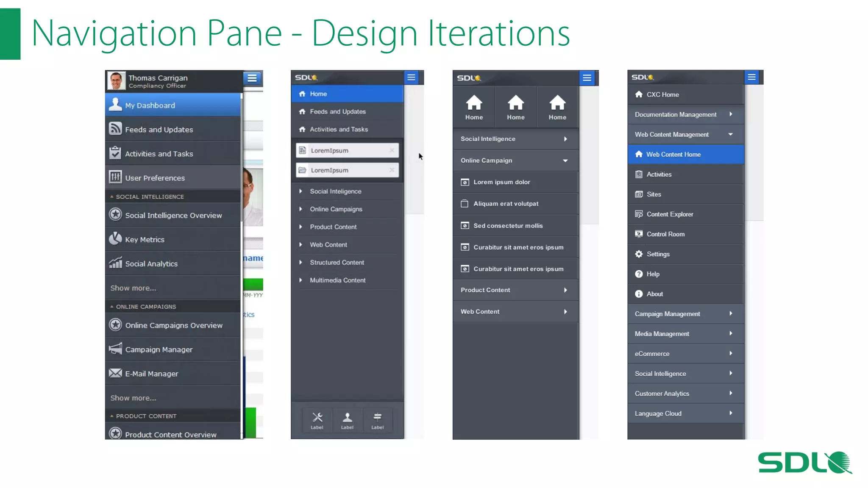
Task: Open Feeds and Updates RSS icon in first pane
Action: (x=115, y=128)
